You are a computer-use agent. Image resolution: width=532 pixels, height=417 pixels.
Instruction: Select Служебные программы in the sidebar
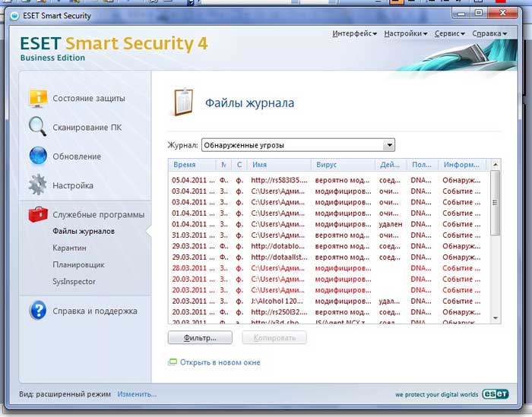click(98, 215)
